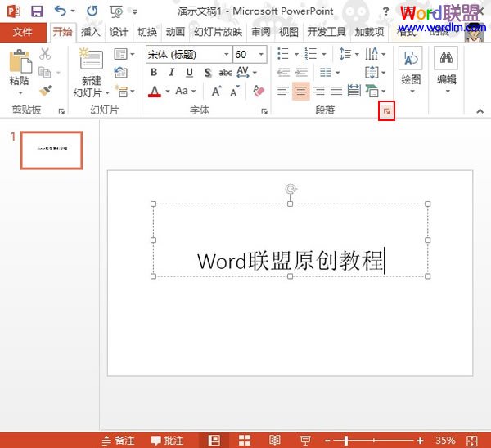Apply red font color A button
491x448 pixels.
pyautogui.click(x=155, y=92)
